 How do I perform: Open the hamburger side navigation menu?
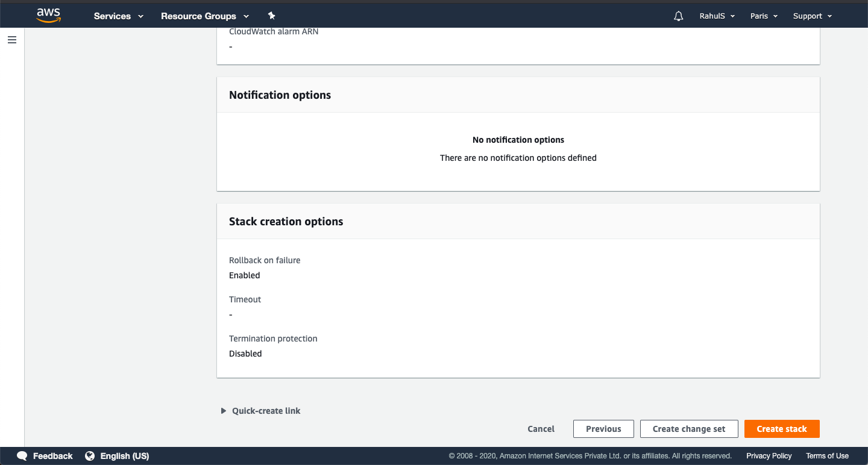(12, 40)
